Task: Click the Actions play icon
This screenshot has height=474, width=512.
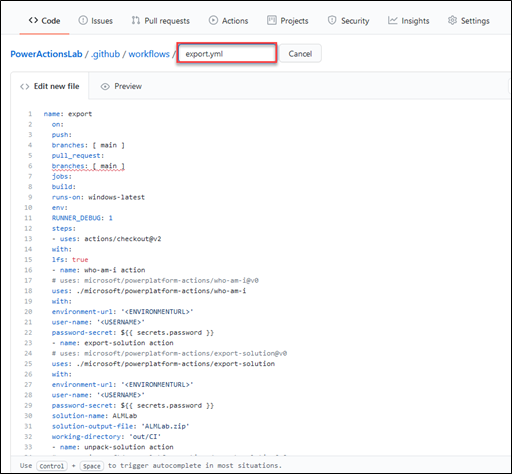Action: pyautogui.click(x=213, y=20)
